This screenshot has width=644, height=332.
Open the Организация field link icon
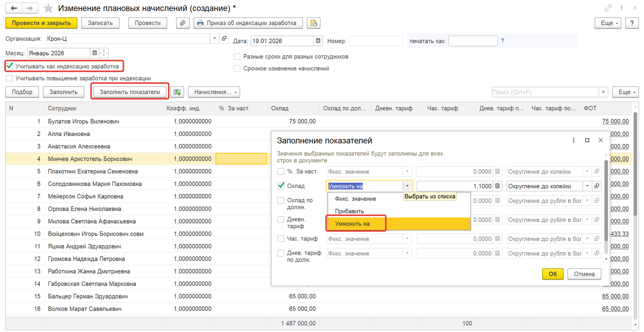click(224, 39)
